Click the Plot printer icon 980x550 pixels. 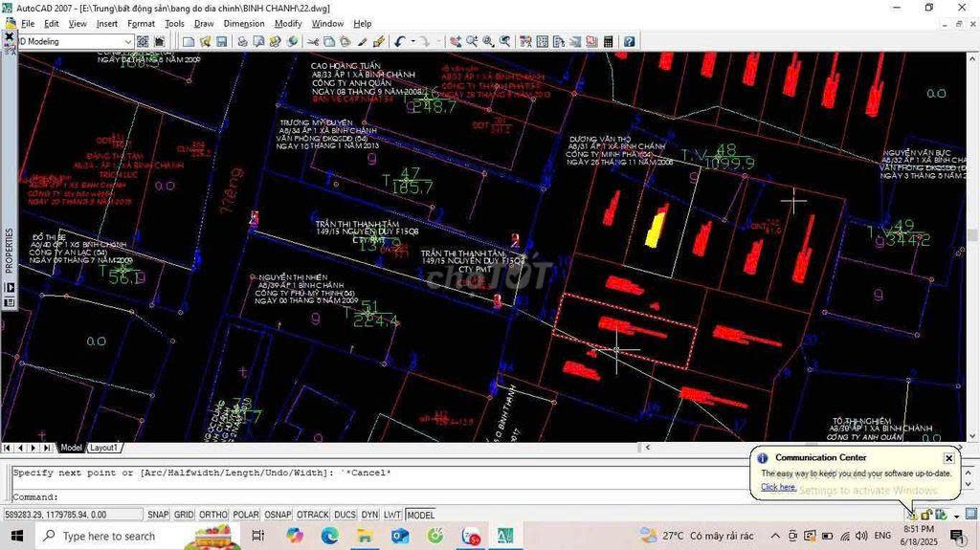tap(243, 41)
